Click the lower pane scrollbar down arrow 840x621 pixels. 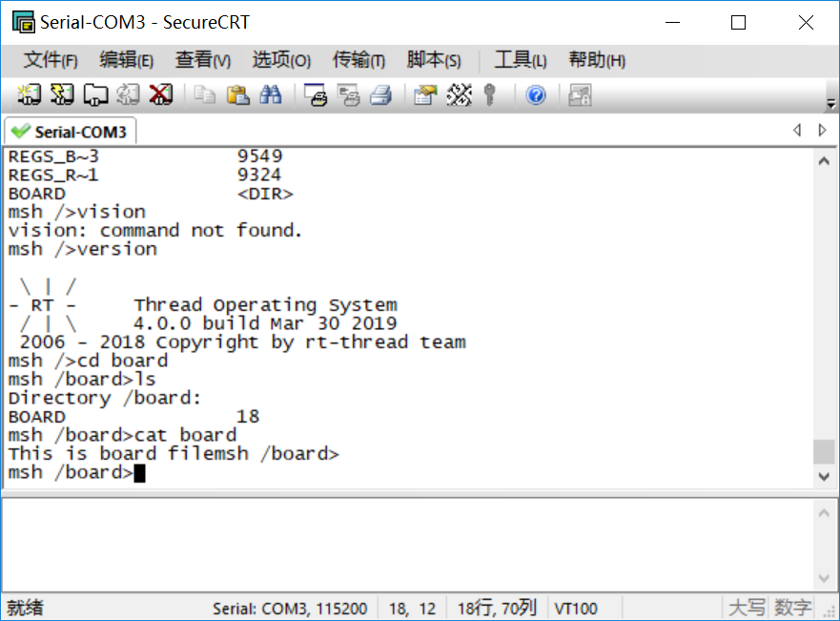click(x=824, y=578)
